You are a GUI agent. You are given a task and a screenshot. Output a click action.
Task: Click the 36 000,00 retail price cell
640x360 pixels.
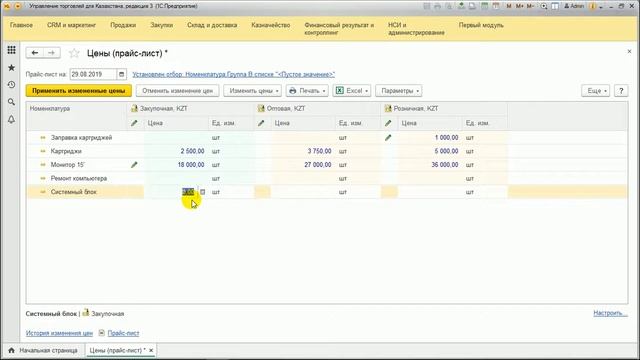[430, 165]
